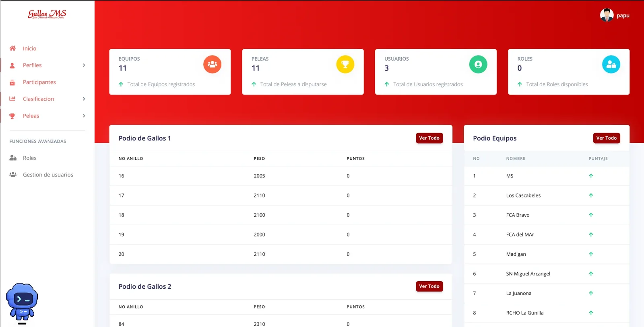Click the yellow trophy Peleas card icon

click(345, 64)
